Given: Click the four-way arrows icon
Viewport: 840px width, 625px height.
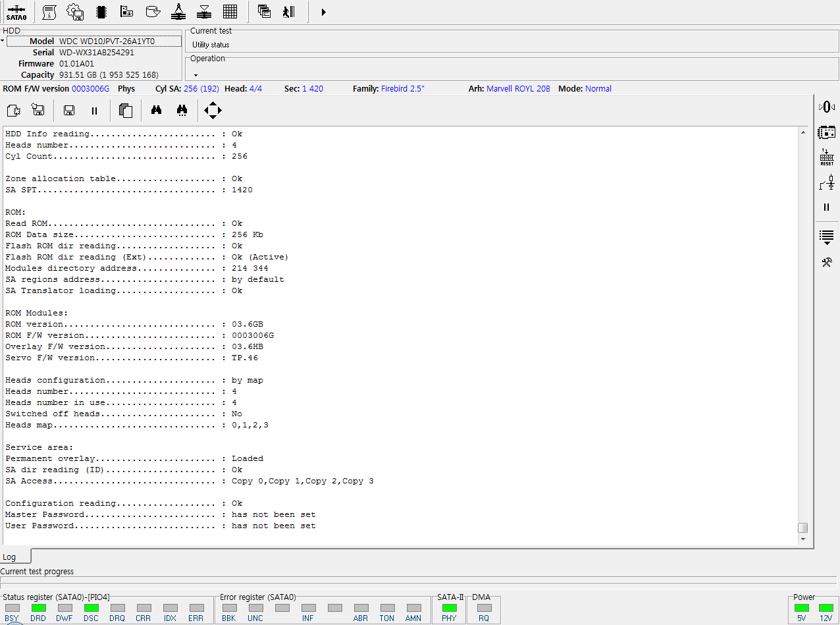Looking at the screenshot, I should (x=213, y=111).
